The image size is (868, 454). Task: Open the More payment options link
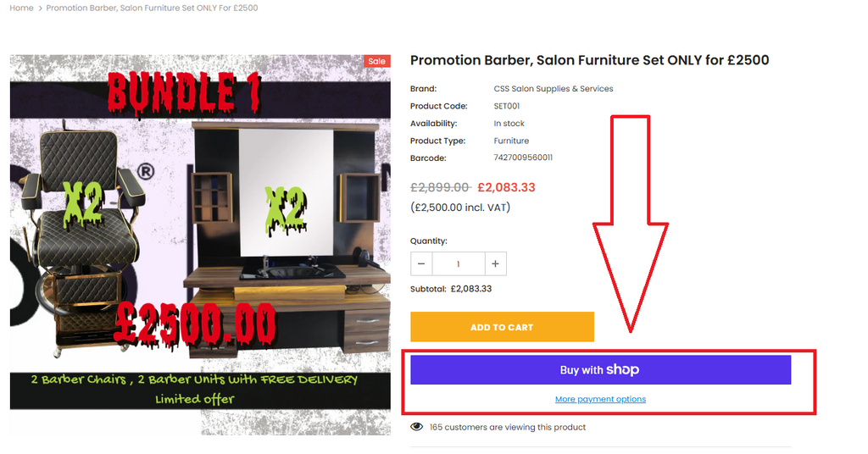pos(601,399)
